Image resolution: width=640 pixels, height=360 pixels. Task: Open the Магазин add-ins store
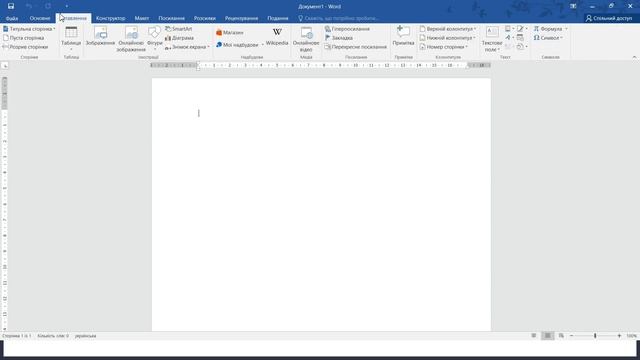click(x=230, y=33)
